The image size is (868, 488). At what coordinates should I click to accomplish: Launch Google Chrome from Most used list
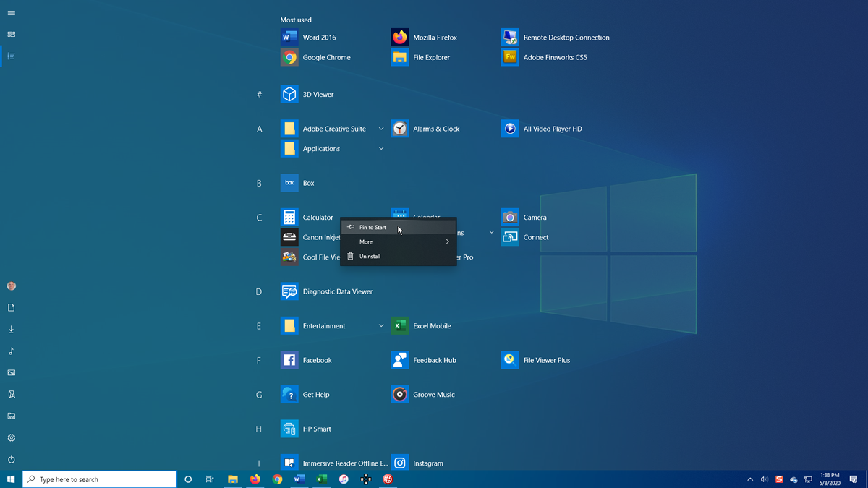tap(316, 58)
